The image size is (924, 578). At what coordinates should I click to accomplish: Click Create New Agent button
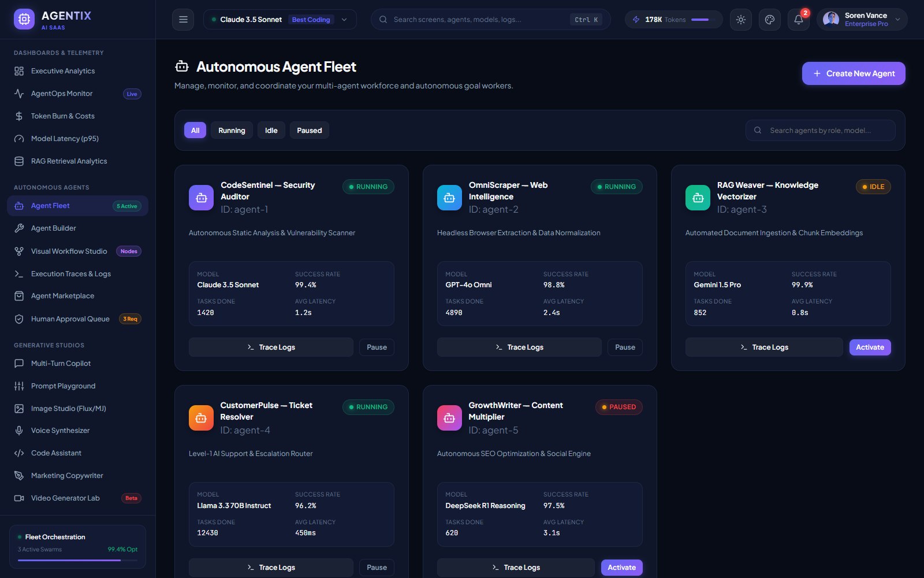tap(854, 73)
